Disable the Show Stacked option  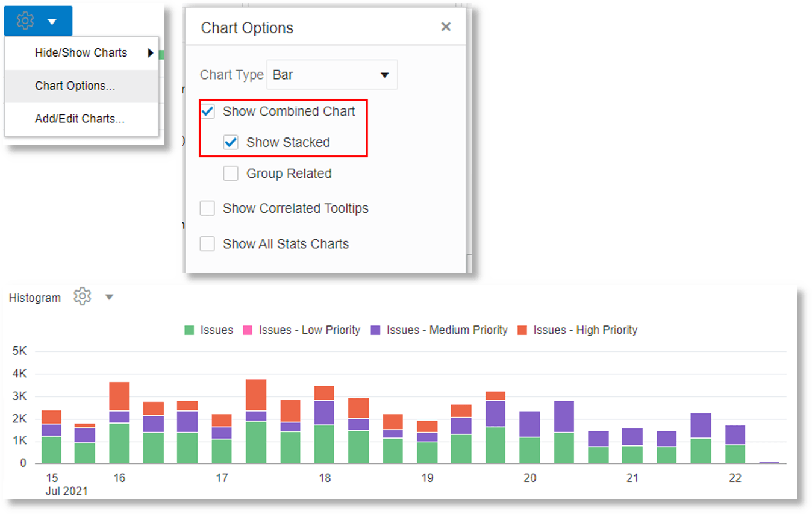[x=231, y=142]
